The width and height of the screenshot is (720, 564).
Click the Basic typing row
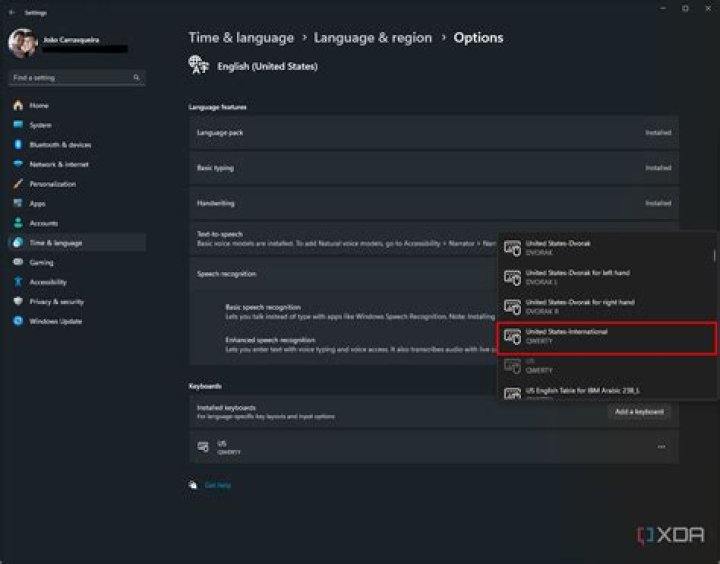click(x=434, y=168)
